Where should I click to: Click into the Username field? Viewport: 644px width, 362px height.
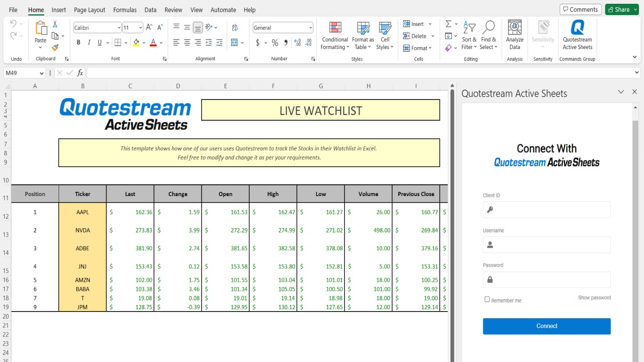547,245
